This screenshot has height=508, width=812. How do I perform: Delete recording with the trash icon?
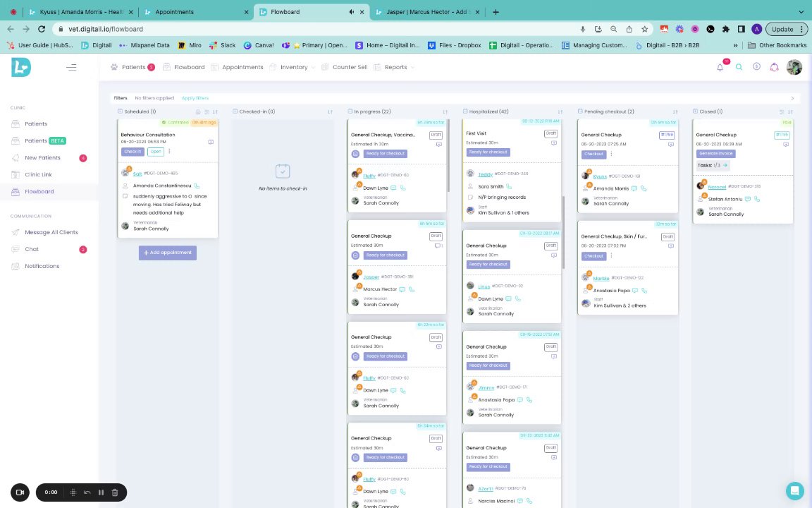(x=115, y=492)
